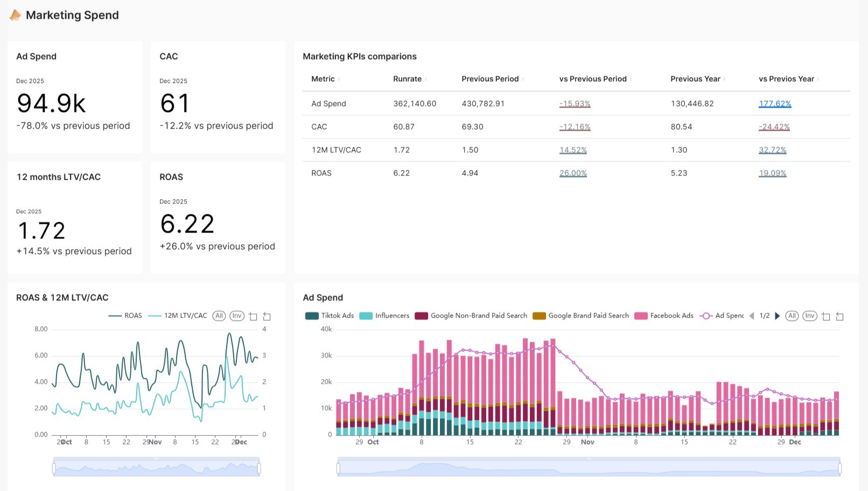
Task: Click left handle of Ad Spend zoom slider
Action: click(338, 468)
